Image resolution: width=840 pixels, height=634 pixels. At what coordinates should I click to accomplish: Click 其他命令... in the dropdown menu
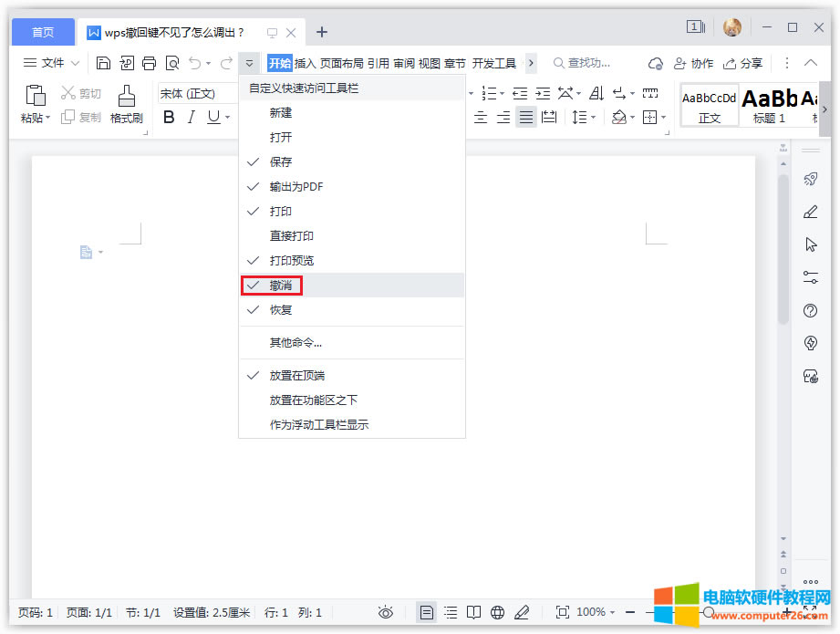296,343
